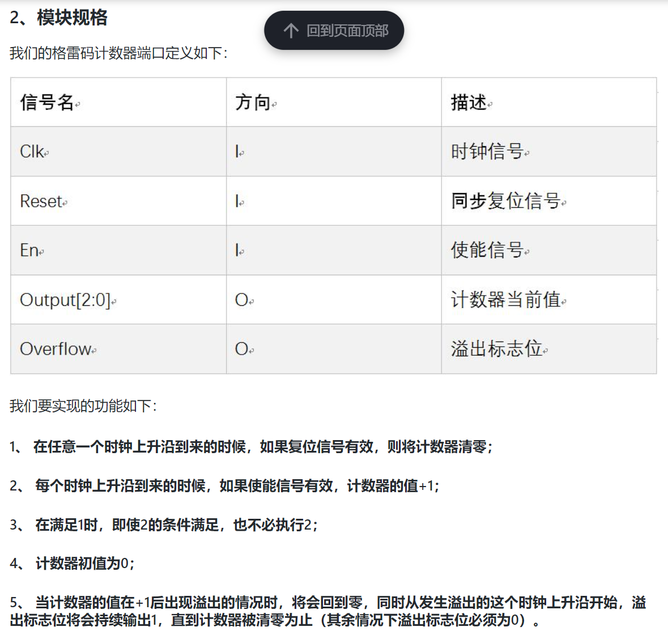Click the direction cell in the Output[2:0] row
Viewport: 668px width, 644px height.
334,300
